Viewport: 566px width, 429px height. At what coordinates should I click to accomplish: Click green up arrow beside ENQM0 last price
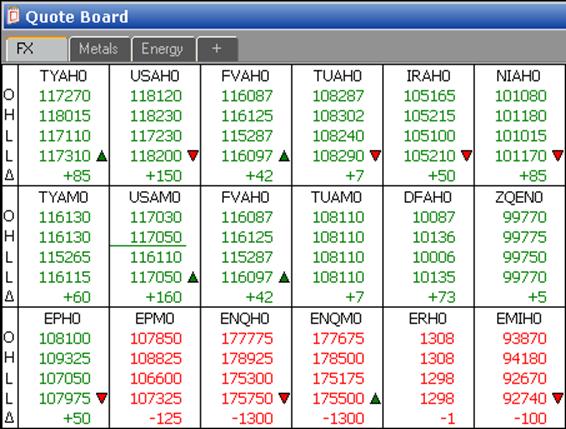point(375,399)
